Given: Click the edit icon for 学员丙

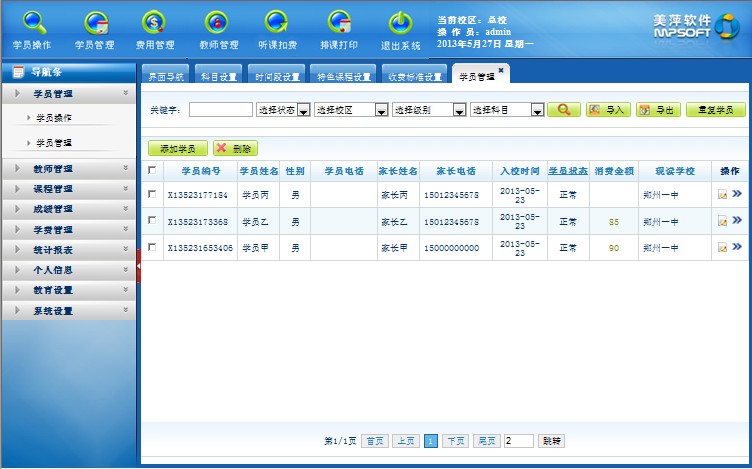Looking at the screenshot, I should tap(722, 195).
